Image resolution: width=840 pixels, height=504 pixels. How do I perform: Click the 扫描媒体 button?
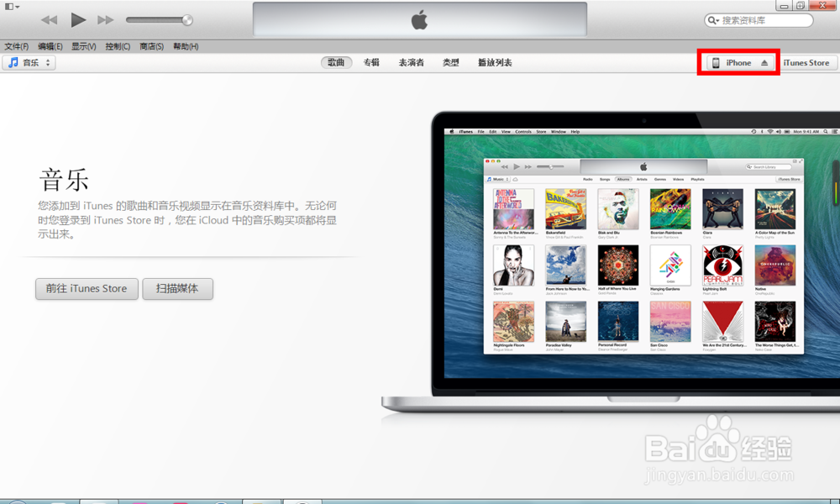tap(177, 289)
